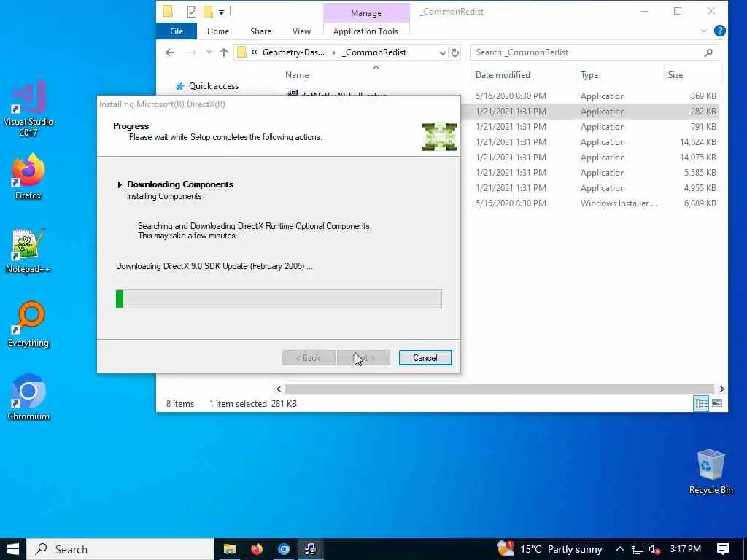The height and width of the screenshot is (560, 747).
Task: Sort files by Type column
Action: coord(589,75)
